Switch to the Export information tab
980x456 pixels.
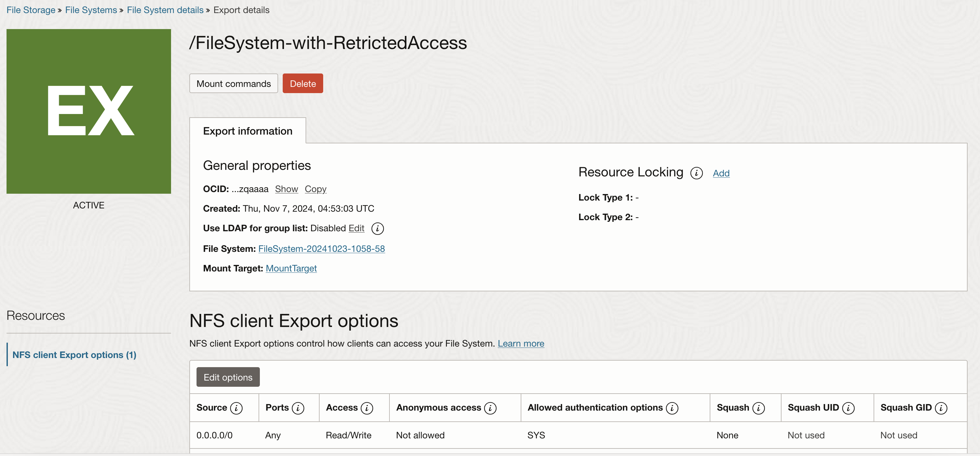(248, 131)
